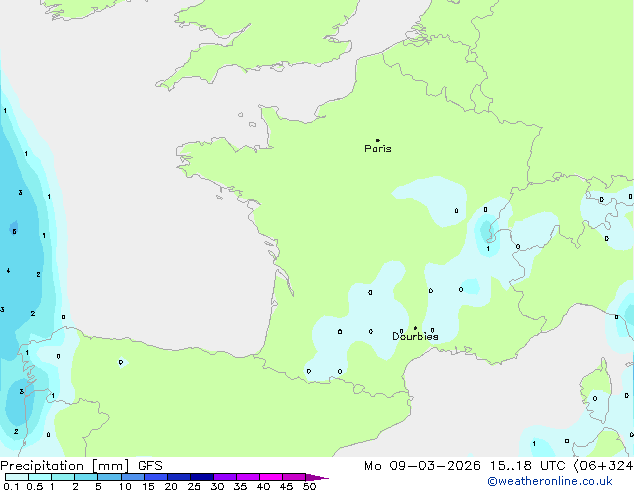
Task: Click the 1–2 mm legend color swatch
Action: click(63, 477)
